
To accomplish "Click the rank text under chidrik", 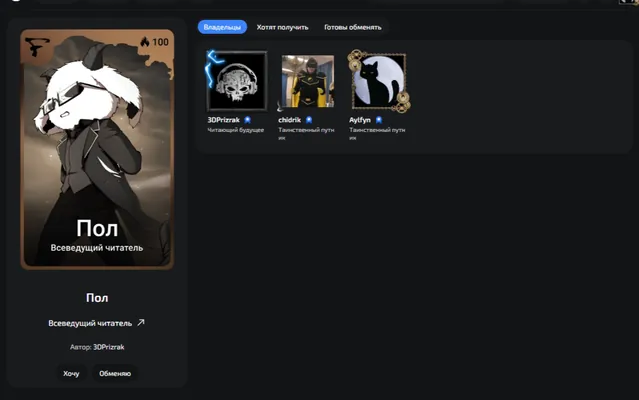I will point(306,134).
